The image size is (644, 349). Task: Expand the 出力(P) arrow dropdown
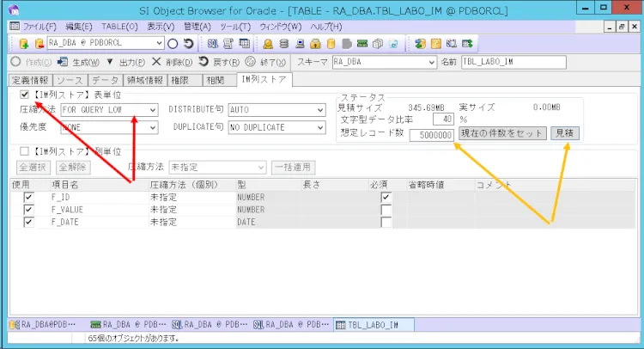tap(110, 62)
